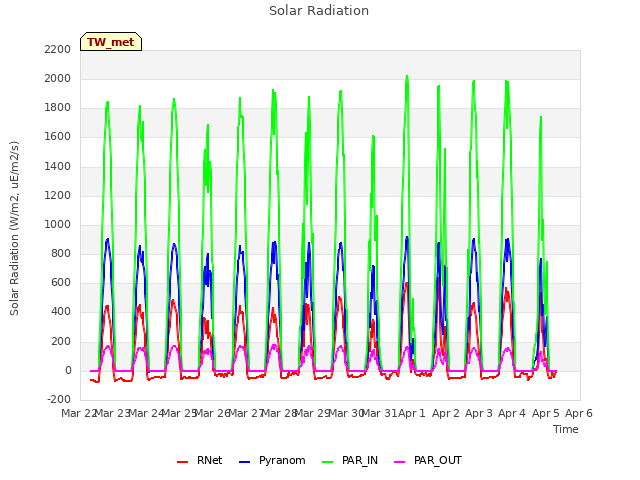Click the Apr 6 x-axis date label

[579, 413]
